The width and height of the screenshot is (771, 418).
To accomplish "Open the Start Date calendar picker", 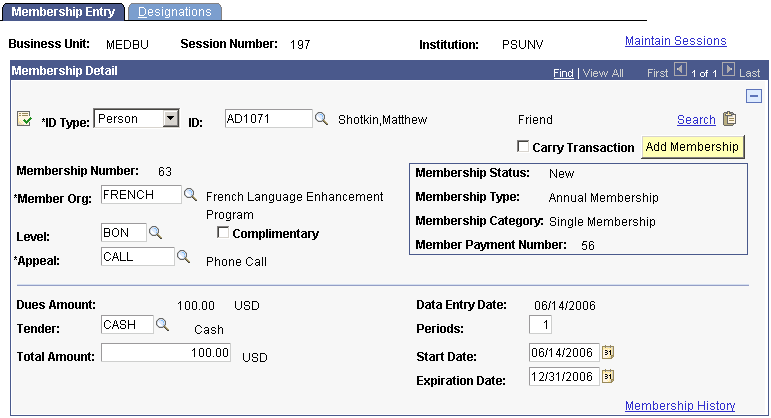I will 607,353.
